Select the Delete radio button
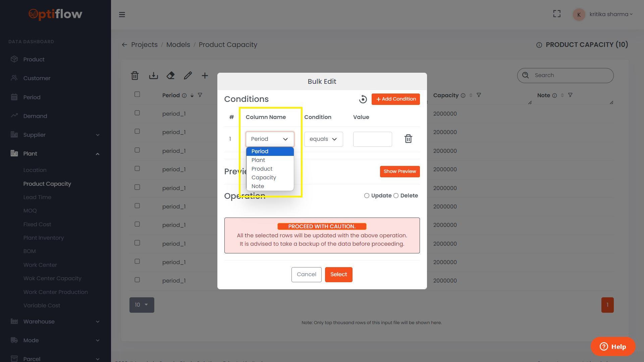This screenshot has width=644, height=362. coord(396,196)
